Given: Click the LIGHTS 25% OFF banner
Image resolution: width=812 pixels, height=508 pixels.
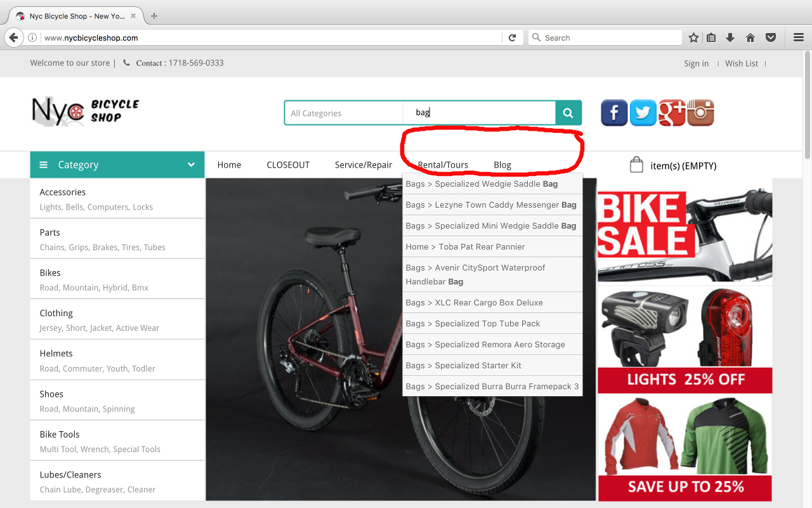Looking at the screenshot, I should pyautogui.click(x=685, y=340).
